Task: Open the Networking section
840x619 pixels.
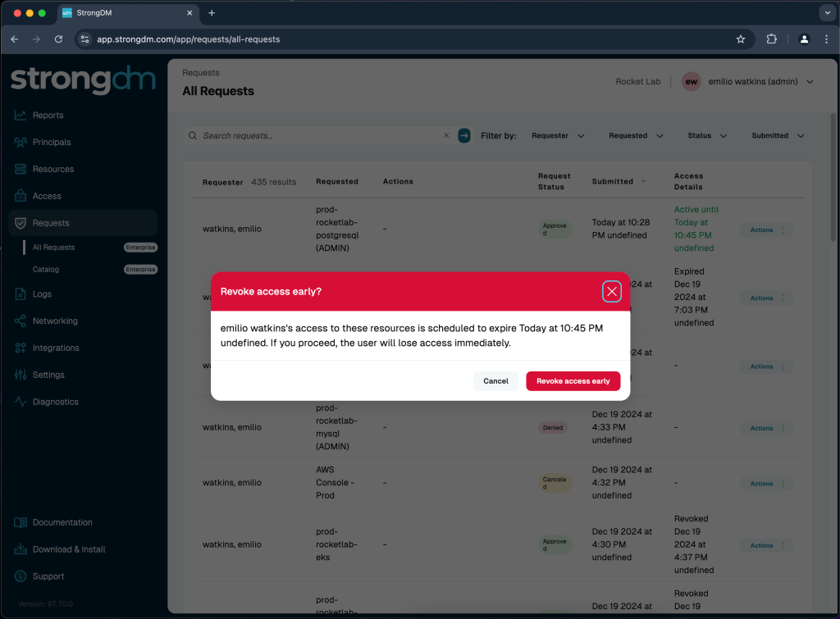Action: [55, 321]
